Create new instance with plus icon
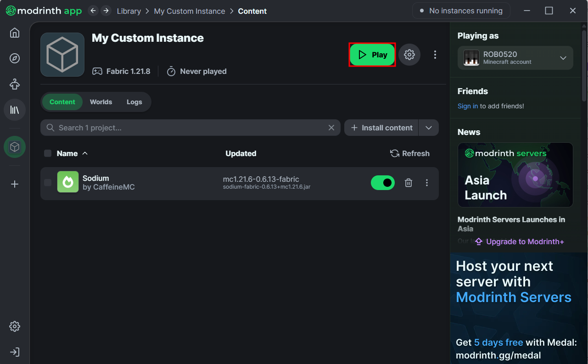588x364 pixels. 15,184
